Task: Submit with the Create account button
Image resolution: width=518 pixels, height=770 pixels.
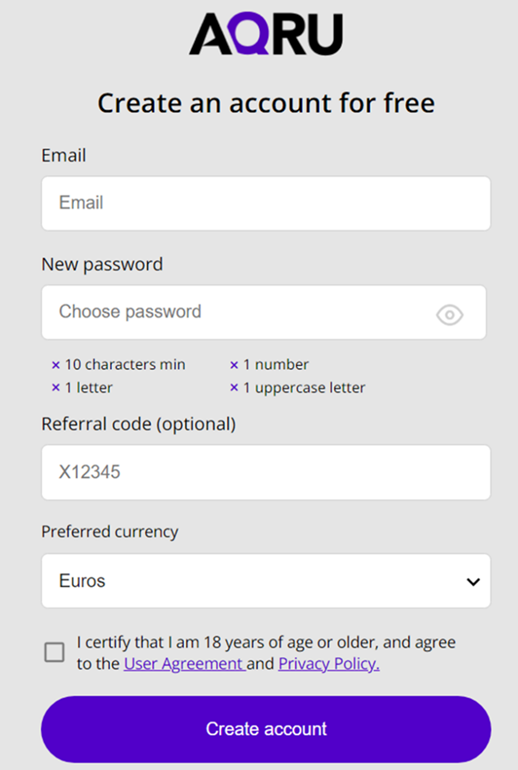Action: pyautogui.click(x=266, y=729)
